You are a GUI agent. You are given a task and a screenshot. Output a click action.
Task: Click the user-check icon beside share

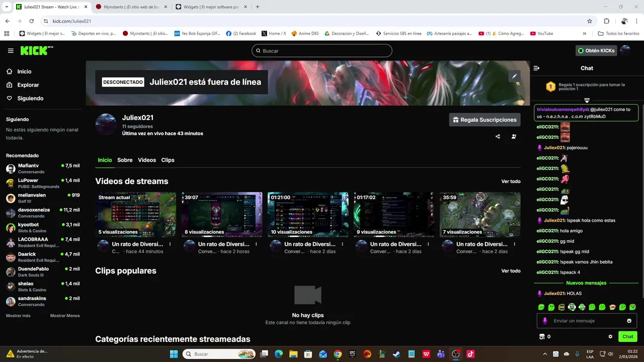coord(514,136)
